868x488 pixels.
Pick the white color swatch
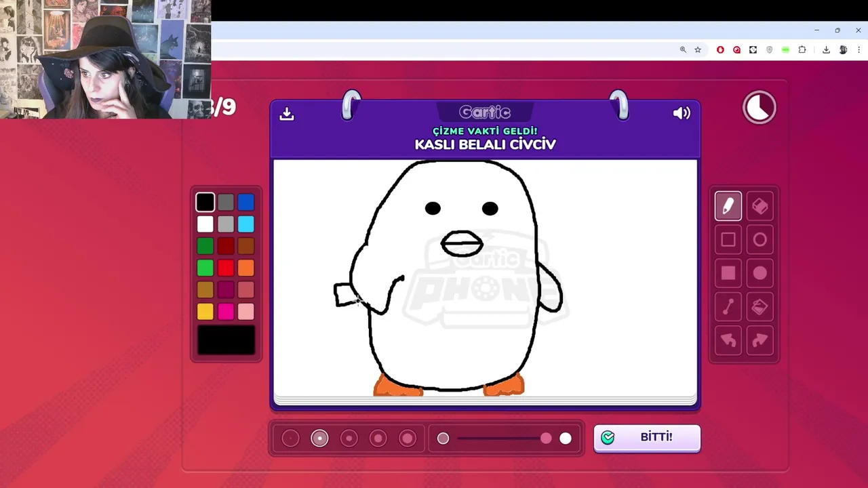(x=205, y=224)
